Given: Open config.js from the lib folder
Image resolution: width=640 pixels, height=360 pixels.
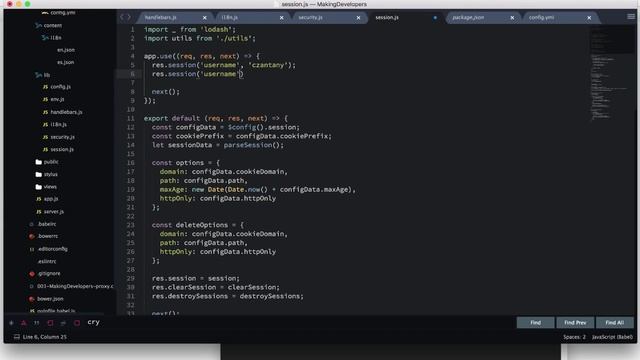Looking at the screenshot, I should (57, 87).
